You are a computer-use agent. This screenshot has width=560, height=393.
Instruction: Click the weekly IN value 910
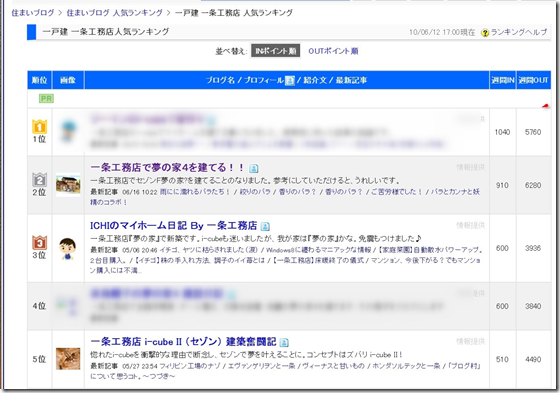pos(502,185)
